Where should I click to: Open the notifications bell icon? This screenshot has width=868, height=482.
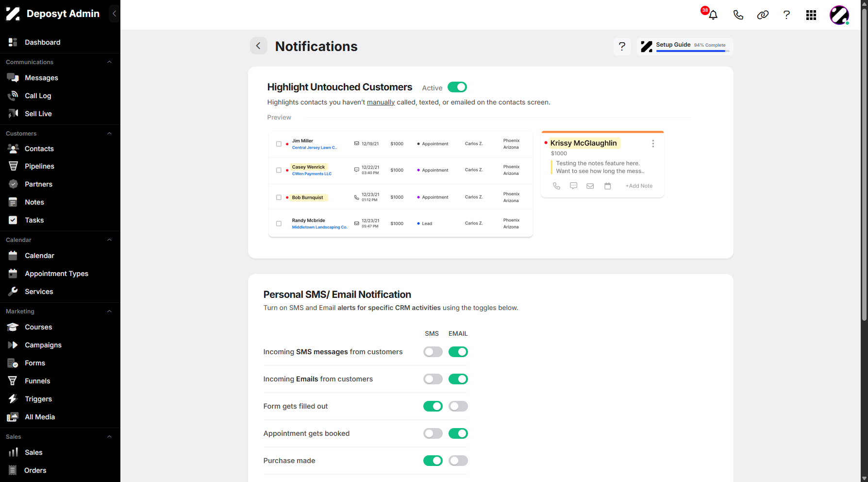713,15
